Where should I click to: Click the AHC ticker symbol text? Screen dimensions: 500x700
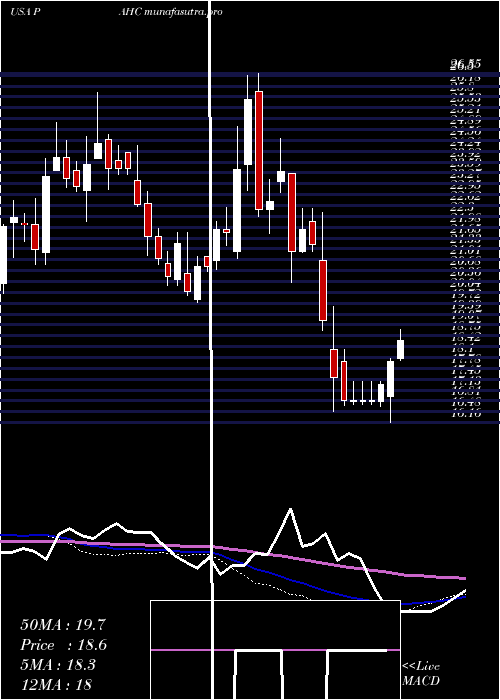pyautogui.click(x=131, y=12)
